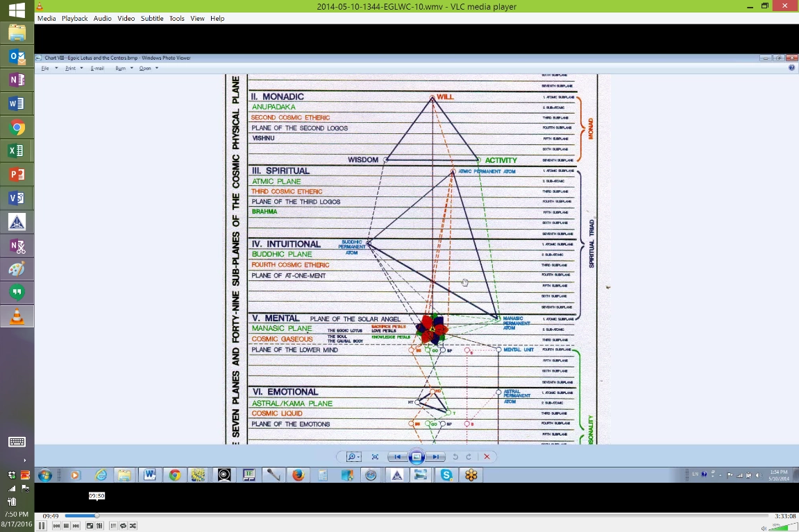Toggle VLC loop repeat mode
The height and width of the screenshot is (532, 799).
click(123, 525)
